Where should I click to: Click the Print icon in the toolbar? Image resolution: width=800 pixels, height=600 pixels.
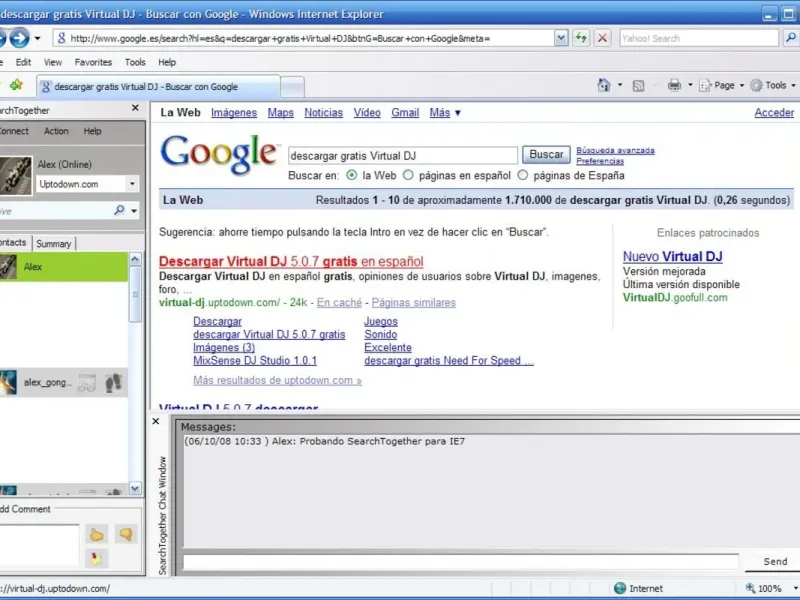674,85
